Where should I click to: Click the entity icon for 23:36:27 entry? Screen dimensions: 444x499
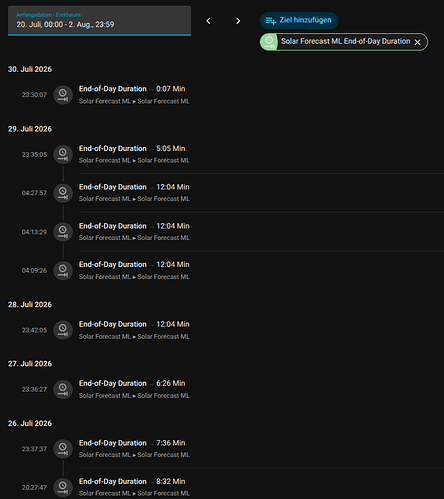click(63, 389)
